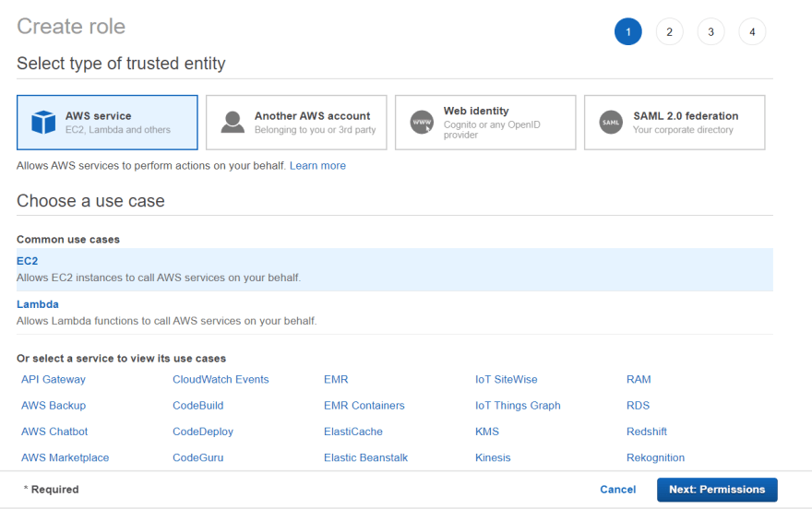812x509 pixels.
Task: Choose EMR service
Action: point(336,379)
